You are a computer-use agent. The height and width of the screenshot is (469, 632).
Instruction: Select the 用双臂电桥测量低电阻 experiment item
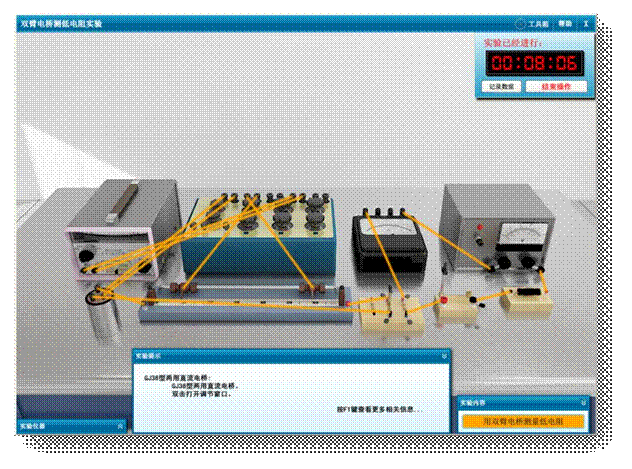pyautogui.click(x=522, y=422)
